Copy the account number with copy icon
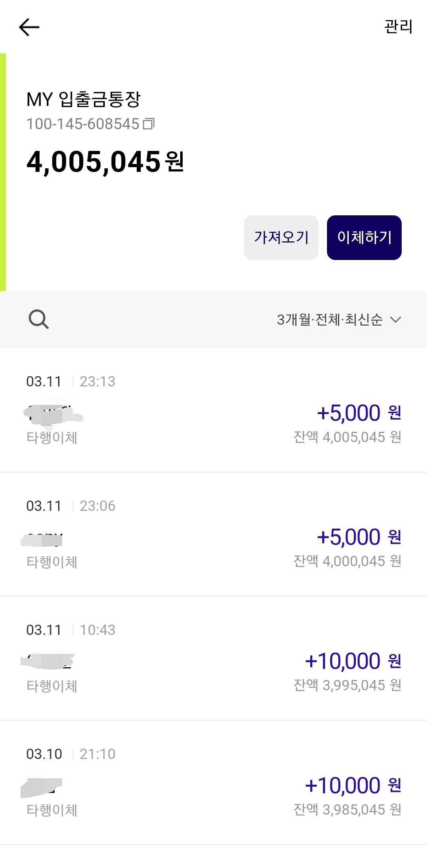Screen dimensions: 427x868 click(149, 124)
